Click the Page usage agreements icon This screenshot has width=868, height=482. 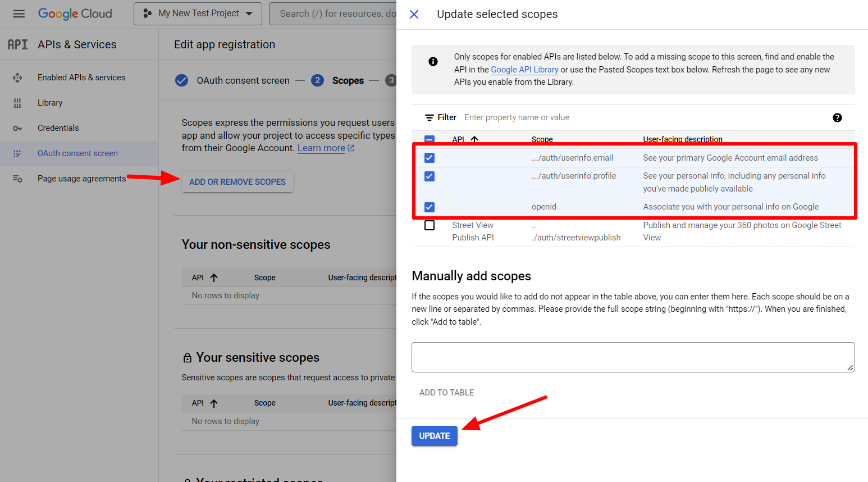[x=17, y=179]
